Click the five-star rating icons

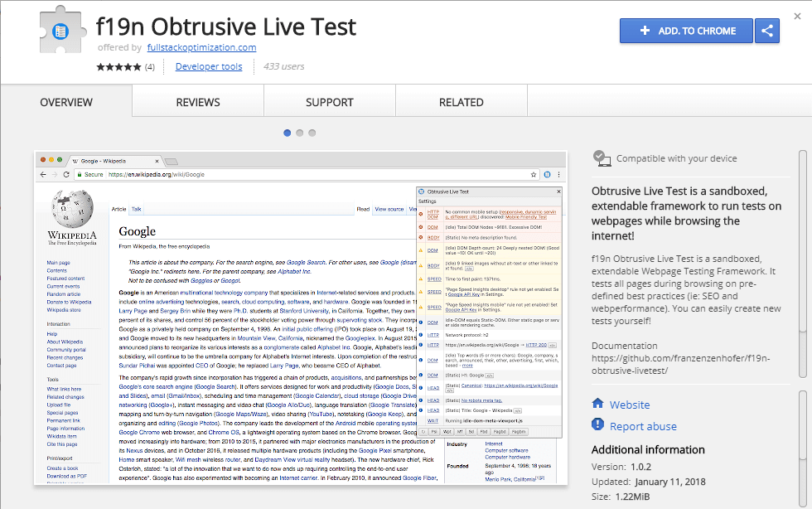(118, 66)
